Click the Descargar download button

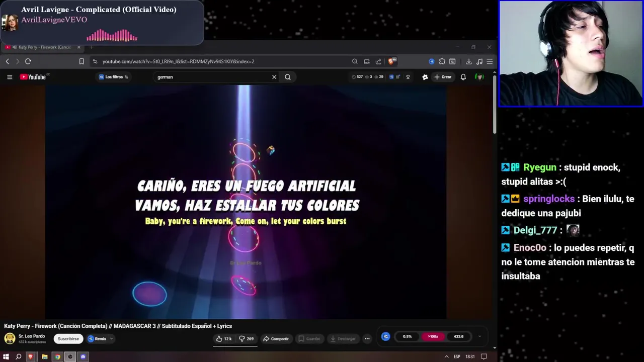coord(343,339)
